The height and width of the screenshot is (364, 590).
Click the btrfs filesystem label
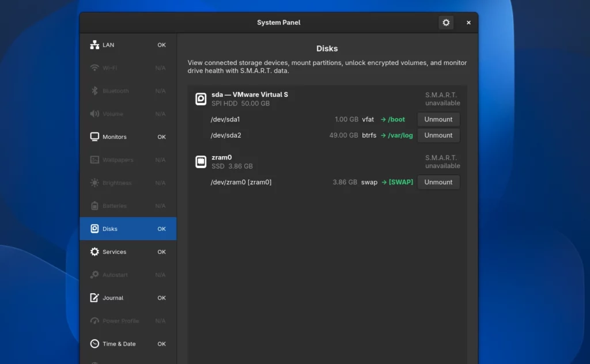(x=369, y=135)
